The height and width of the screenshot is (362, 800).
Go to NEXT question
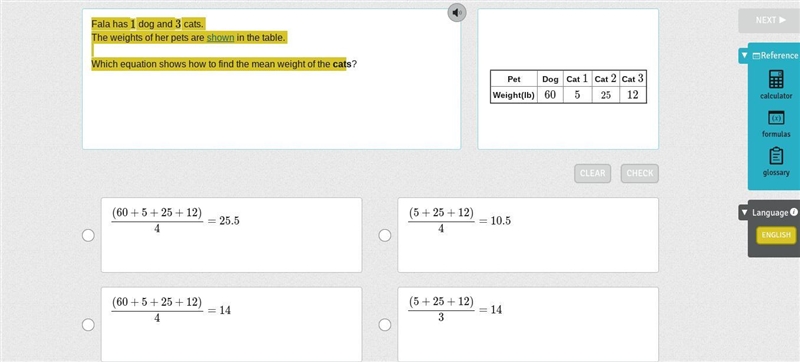tap(770, 20)
